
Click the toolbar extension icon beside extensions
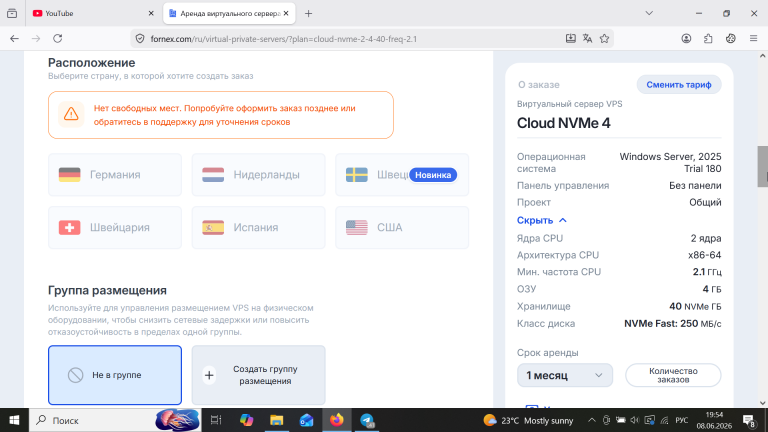click(x=731, y=38)
